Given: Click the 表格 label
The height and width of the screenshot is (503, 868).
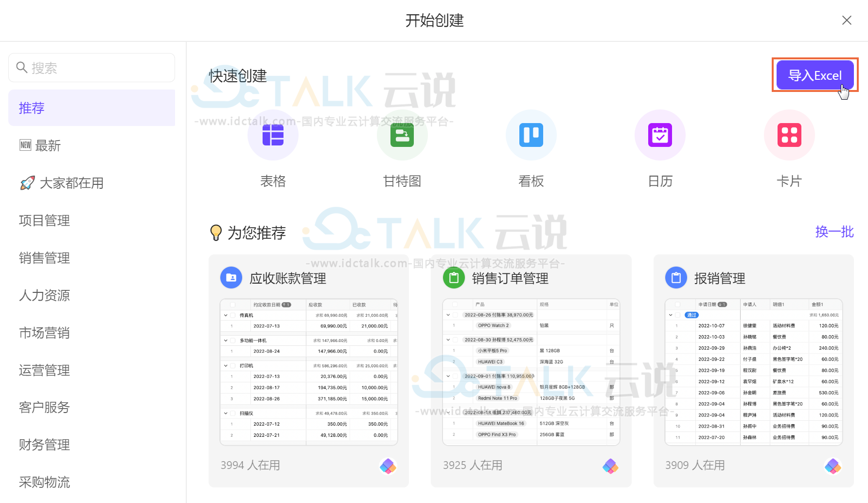Looking at the screenshot, I should (273, 181).
